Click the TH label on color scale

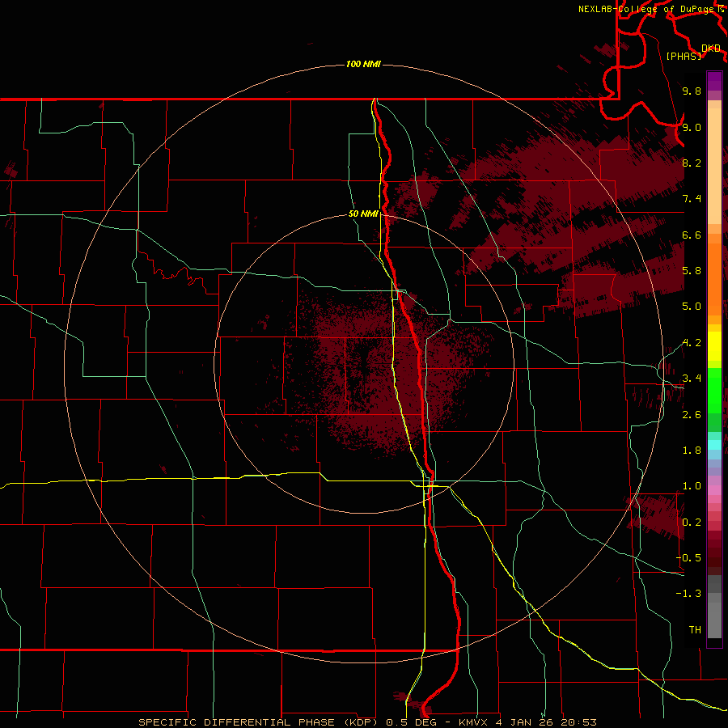pos(695,629)
